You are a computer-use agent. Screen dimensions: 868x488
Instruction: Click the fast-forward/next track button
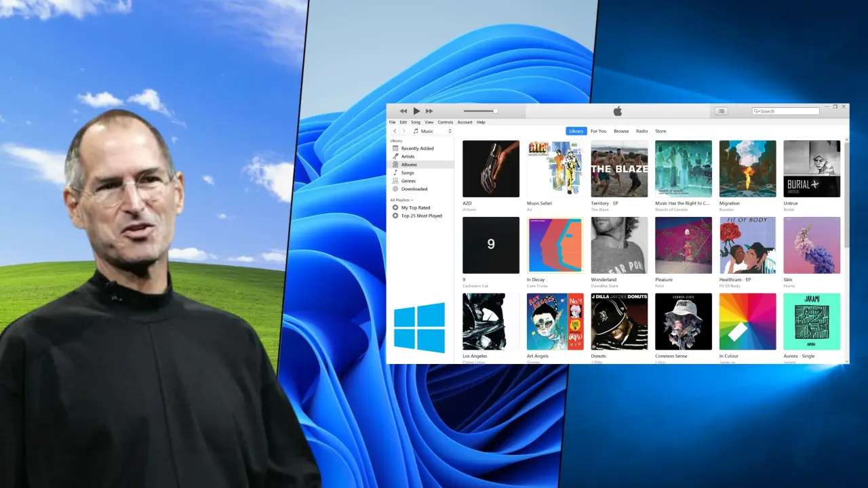(x=429, y=111)
